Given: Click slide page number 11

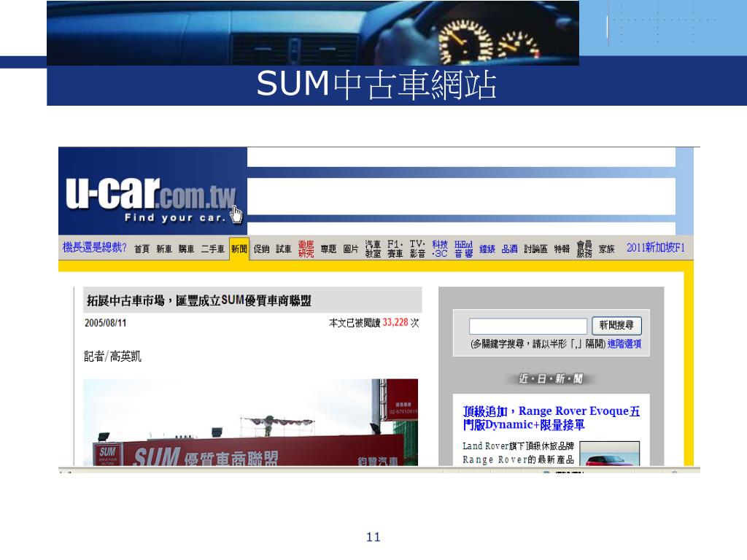Looking at the screenshot, I should 373,537.
